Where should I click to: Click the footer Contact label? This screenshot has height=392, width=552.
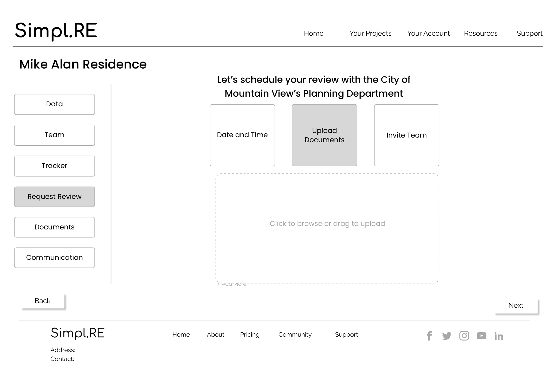coord(62,359)
